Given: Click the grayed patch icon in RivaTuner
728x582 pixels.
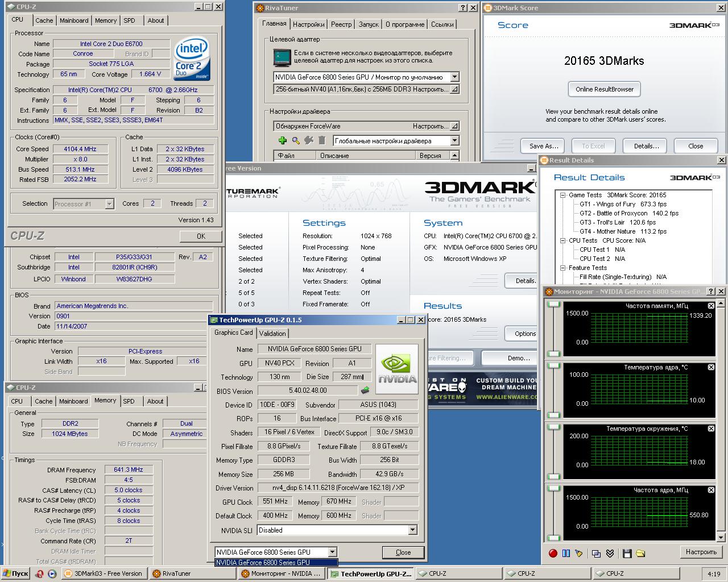Looking at the screenshot, I should pyautogui.click(x=309, y=140).
